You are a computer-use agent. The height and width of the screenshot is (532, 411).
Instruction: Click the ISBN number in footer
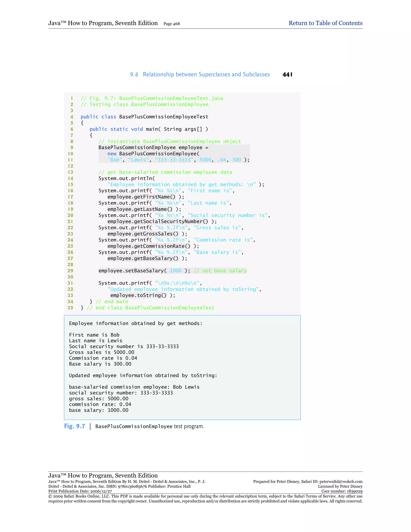[132, 486]
